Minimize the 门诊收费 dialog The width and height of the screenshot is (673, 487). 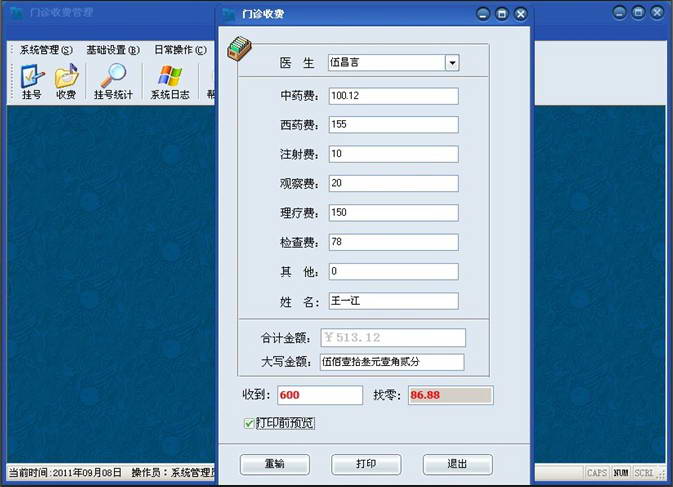pyautogui.click(x=483, y=14)
